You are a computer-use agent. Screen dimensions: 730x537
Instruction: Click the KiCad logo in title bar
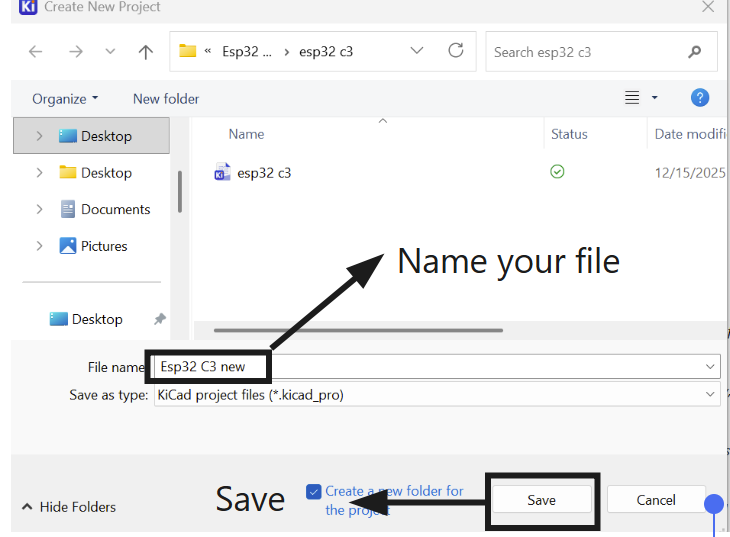click(x=28, y=7)
